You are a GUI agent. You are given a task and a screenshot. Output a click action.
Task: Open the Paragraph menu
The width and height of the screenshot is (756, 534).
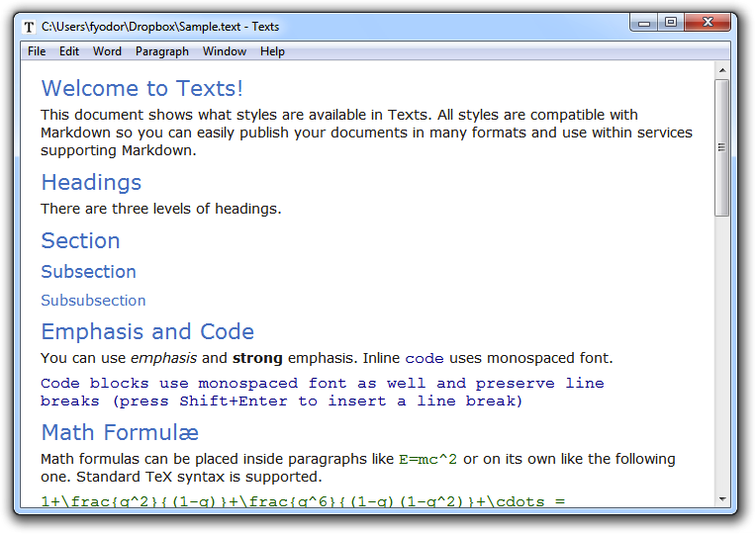[x=162, y=51]
